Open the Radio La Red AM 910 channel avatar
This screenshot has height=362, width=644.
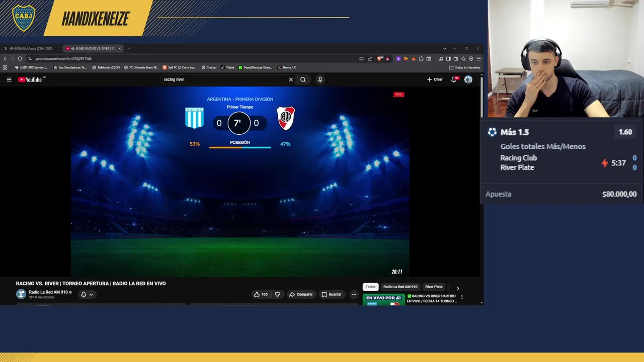point(21,294)
